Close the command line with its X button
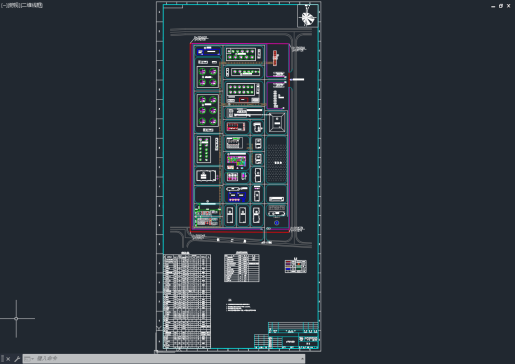Viewport: 515px width, 364px height. (8, 359)
